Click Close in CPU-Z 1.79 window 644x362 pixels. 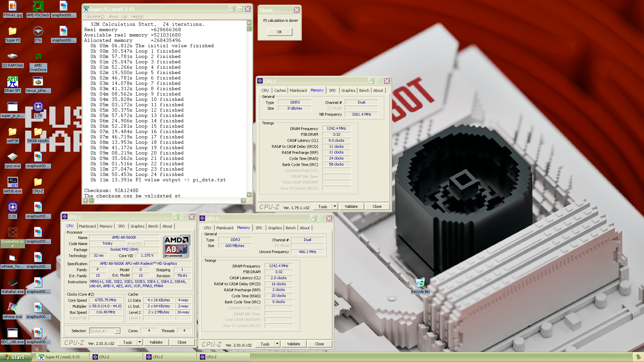(x=377, y=206)
